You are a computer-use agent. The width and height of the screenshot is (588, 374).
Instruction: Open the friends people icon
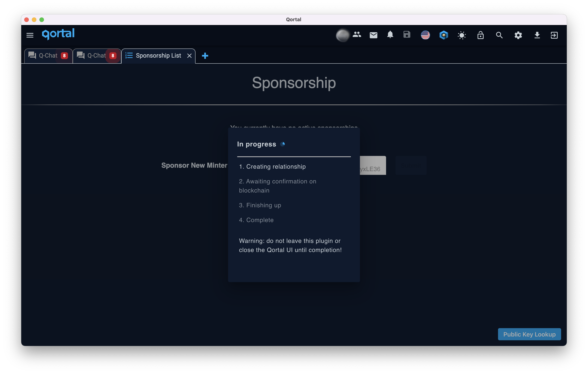pyautogui.click(x=357, y=35)
